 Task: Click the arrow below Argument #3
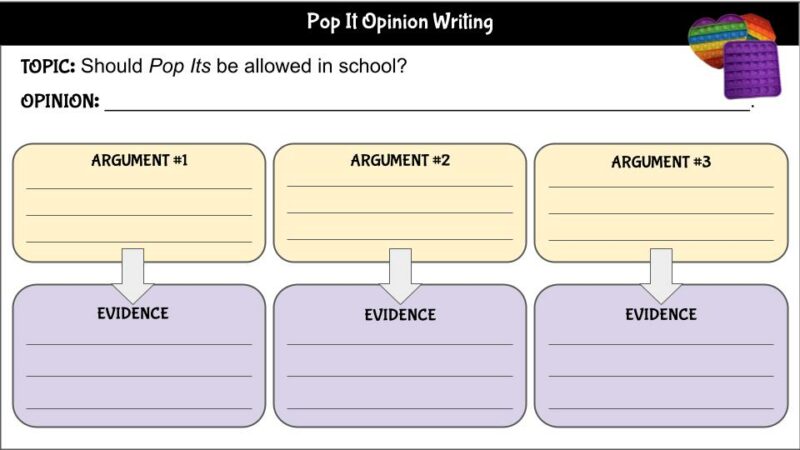pyautogui.click(x=661, y=275)
